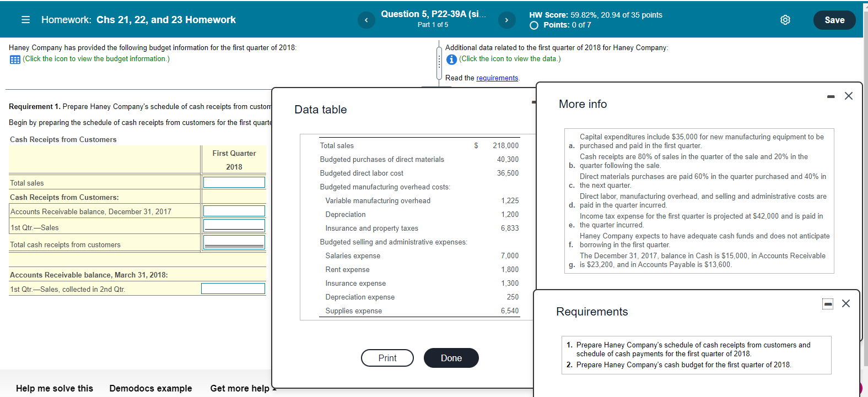Click 'Budgeted direct labor cost' row label
Screen dimensions: 868x397
362,173
